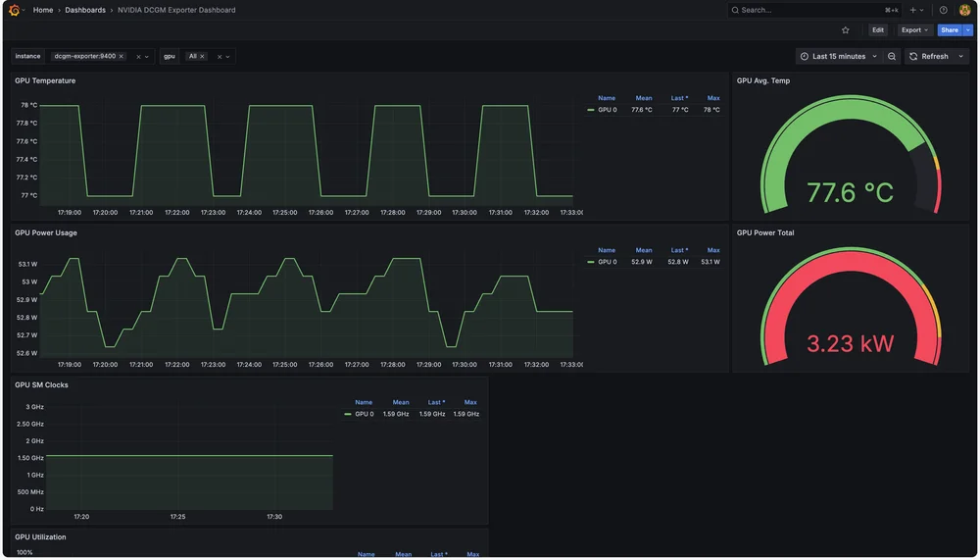Click into the Search input field

(804, 10)
